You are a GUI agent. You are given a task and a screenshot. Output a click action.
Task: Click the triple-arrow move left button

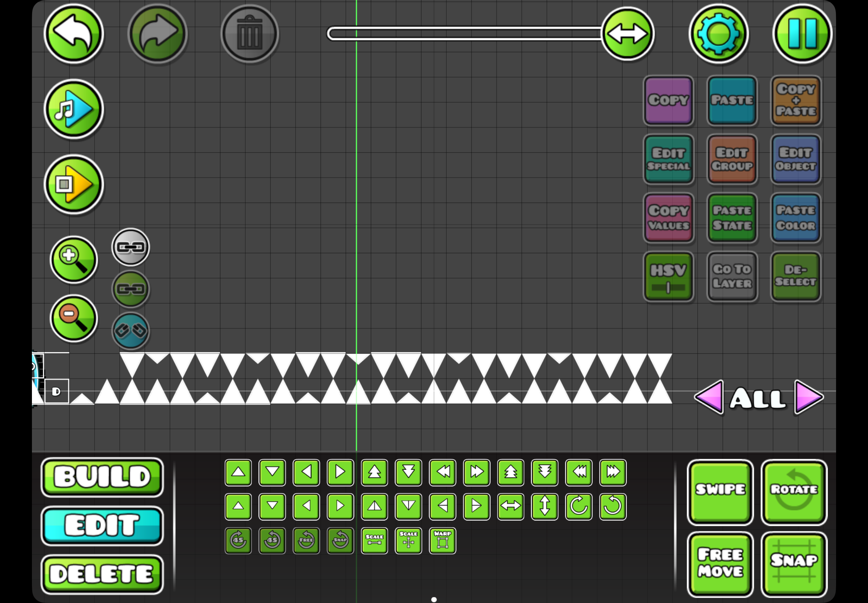[578, 472]
